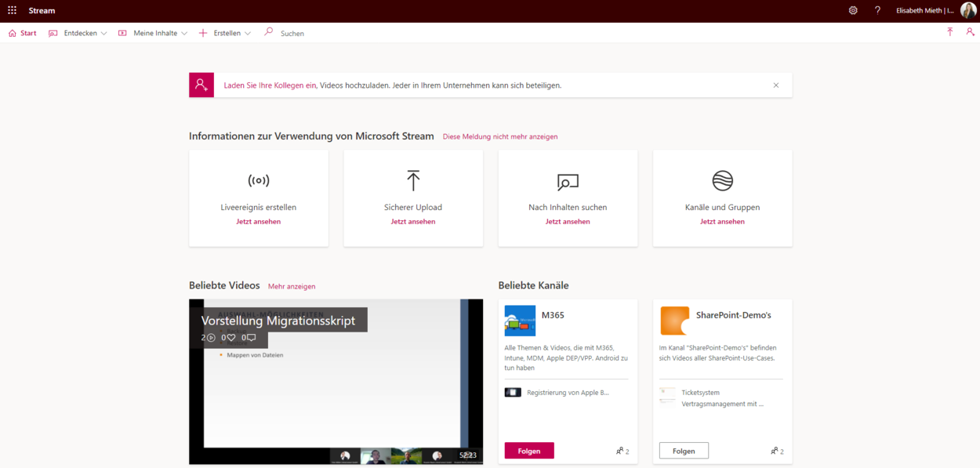The height and width of the screenshot is (468, 980).
Task: Click the pink invite colleagues icon in banner
Action: [x=201, y=85]
